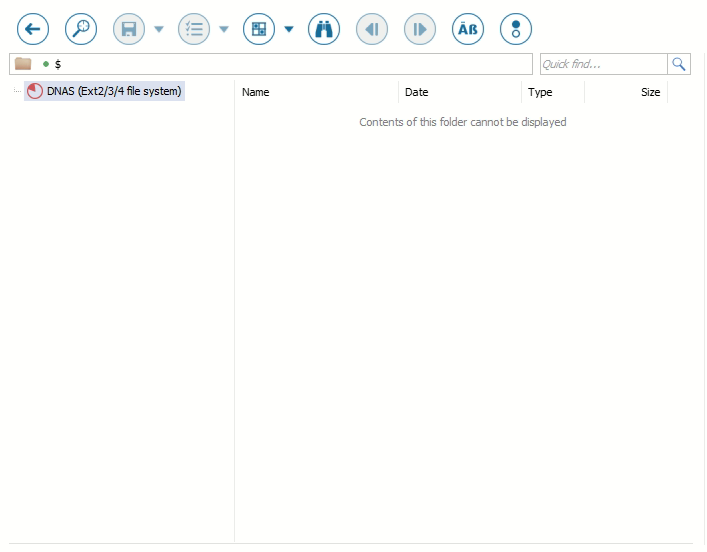Open the dropdown arrow beside grid icon
This screenshot has height=552, width=707.
tap(289, 29)
